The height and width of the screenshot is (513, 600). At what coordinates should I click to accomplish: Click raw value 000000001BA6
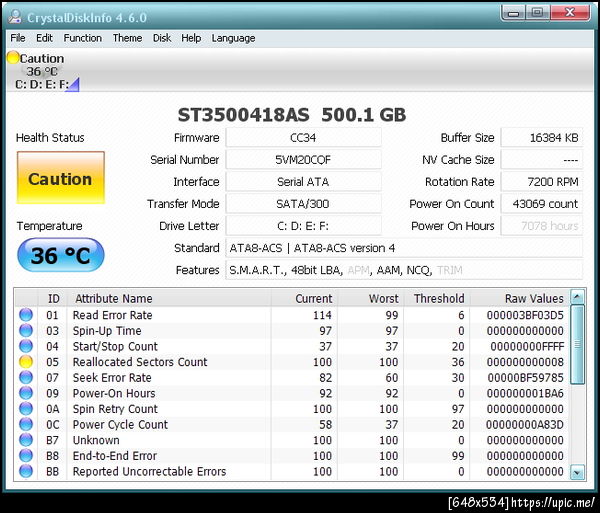[525, 393]
